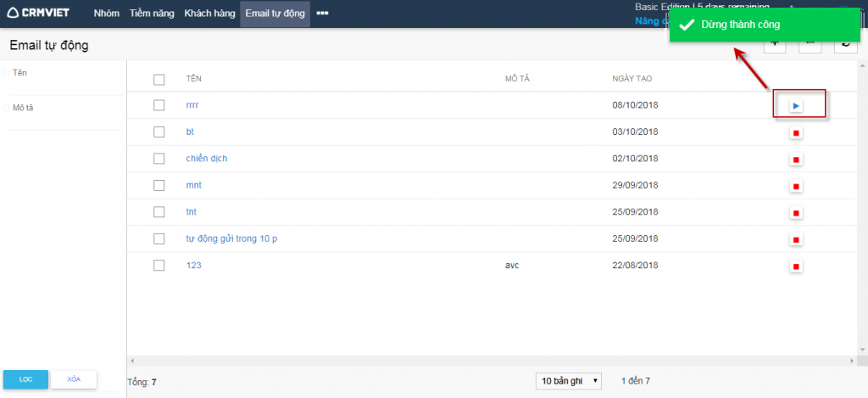868x398 pixels.
Task: Click the LỌC filter button
Action: click(25, 379)
